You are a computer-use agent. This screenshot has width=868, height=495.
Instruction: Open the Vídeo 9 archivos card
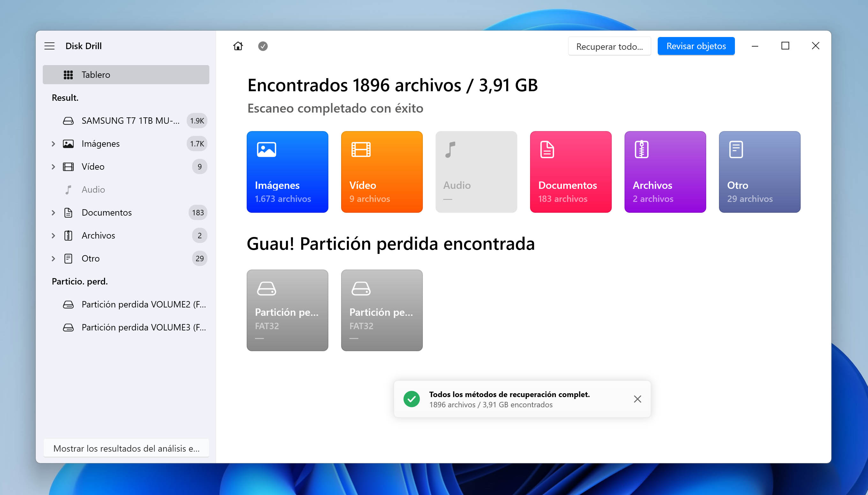pyautogui.click(x=382, y=172)
